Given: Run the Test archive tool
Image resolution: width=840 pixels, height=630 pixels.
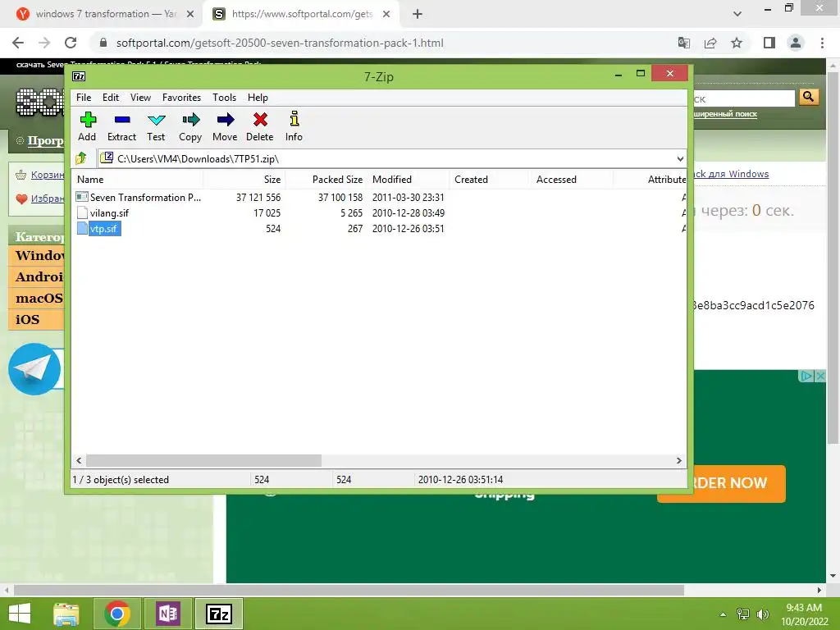Looking at the screenshot, I should point(156,126).
